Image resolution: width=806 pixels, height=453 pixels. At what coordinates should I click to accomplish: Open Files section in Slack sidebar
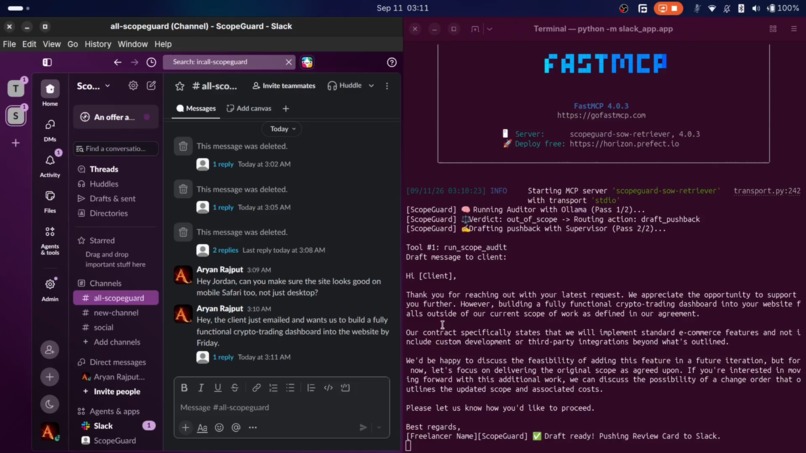coord(50,201)
